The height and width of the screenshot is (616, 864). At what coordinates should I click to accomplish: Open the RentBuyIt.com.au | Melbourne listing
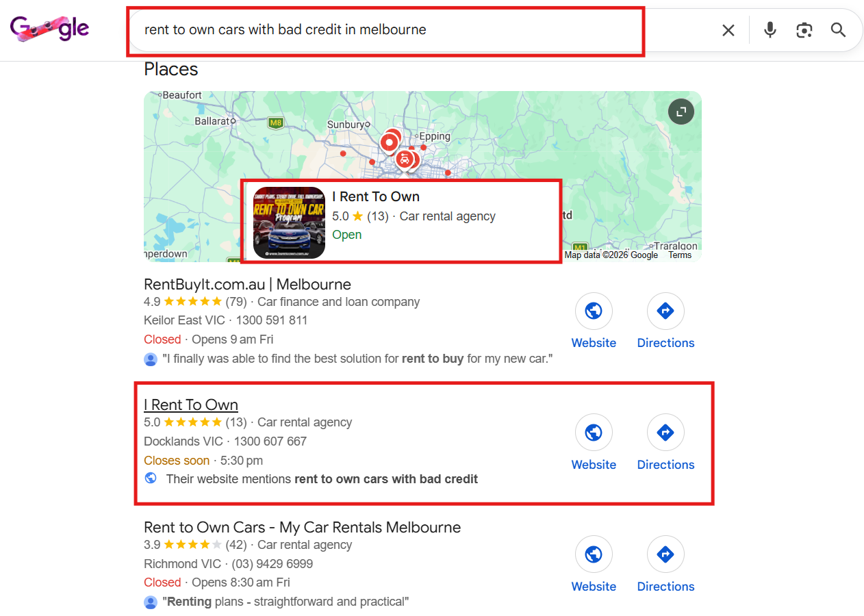click(x=247, y=284)
